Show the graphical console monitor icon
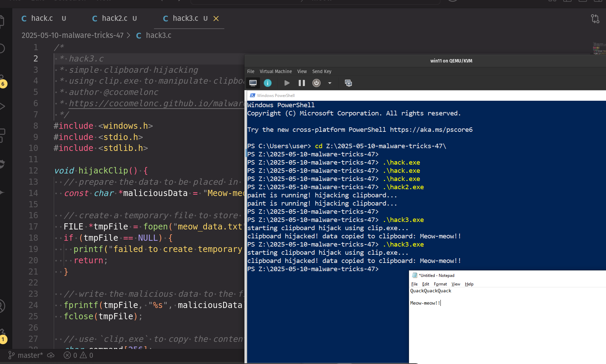The width and height of the screenshot is (606, 364). coord(253,83)
